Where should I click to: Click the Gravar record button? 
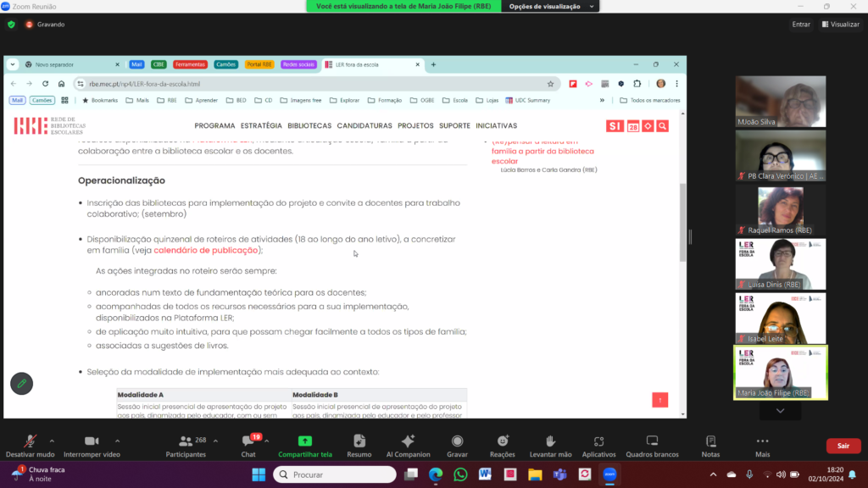tap(457, 444)
